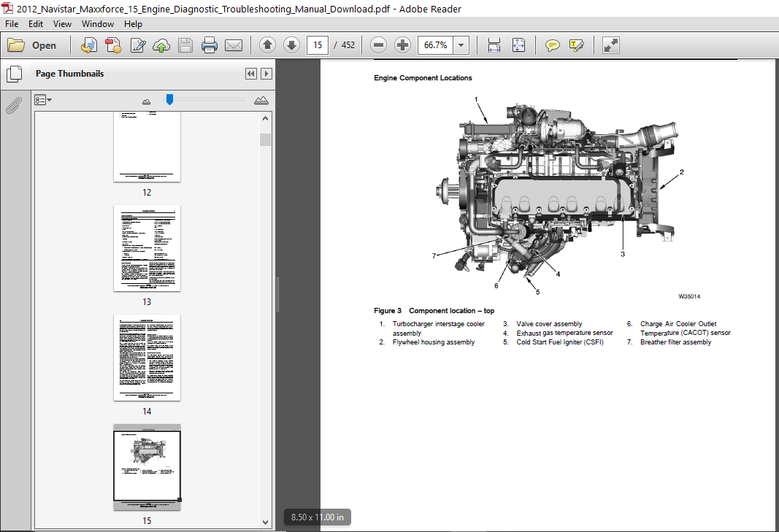The image size is (779, 532).
Task: Go to next page down arrow
Action: (x=291, y=45)
